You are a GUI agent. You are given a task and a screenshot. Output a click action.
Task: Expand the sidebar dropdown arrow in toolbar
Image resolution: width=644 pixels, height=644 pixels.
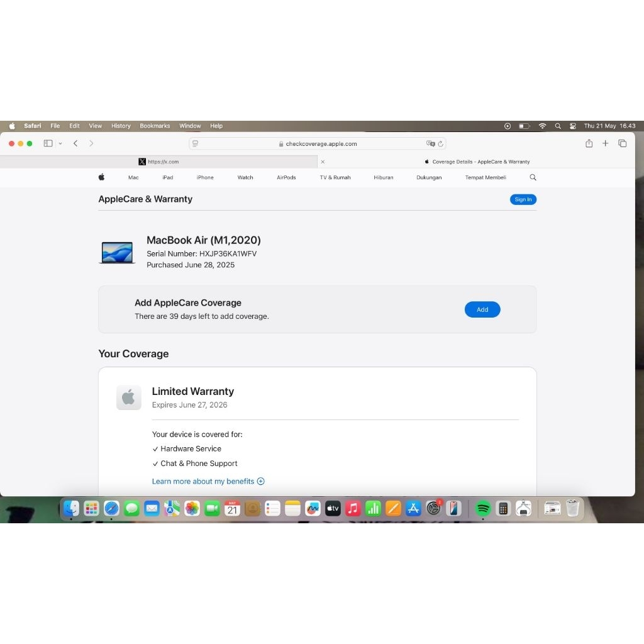[x=60, y=144]
